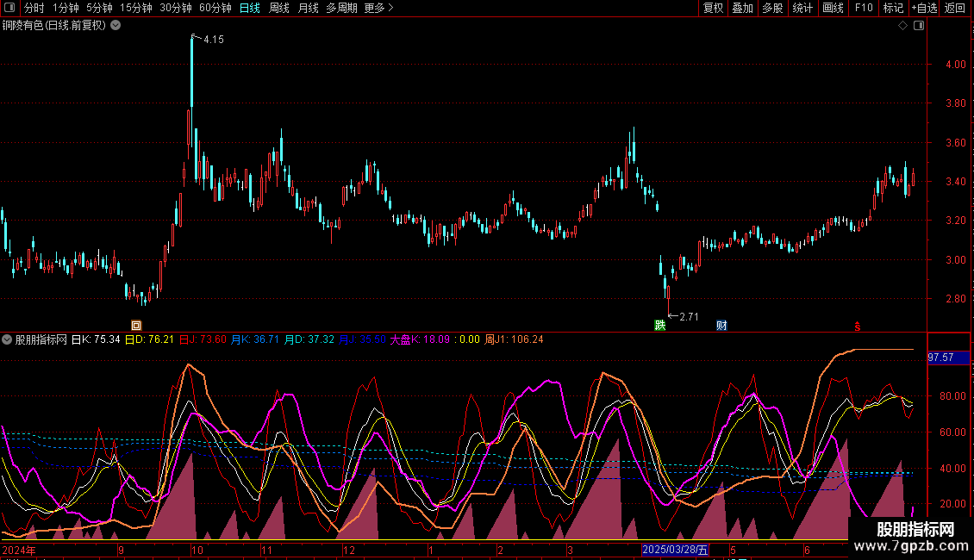Click the 3.40 price axis label
The height and width of the screenshot is (560, 974).
tap(955, 182)
